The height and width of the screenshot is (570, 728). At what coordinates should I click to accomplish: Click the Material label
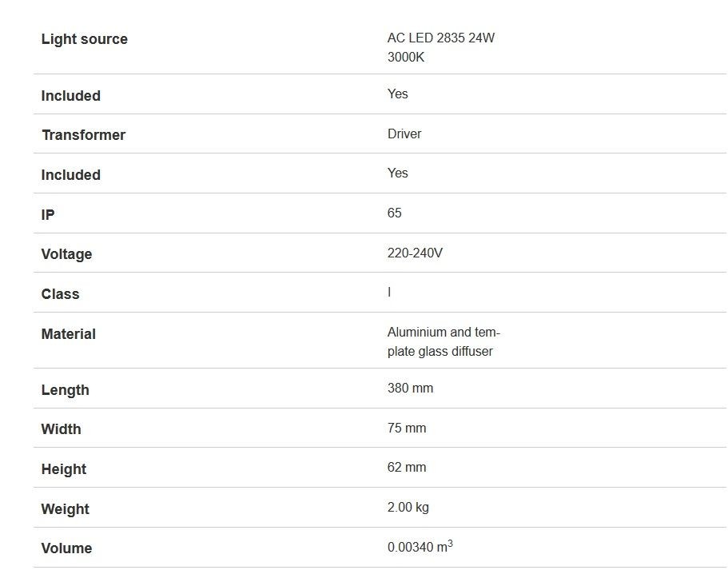(x=68, y=334)
